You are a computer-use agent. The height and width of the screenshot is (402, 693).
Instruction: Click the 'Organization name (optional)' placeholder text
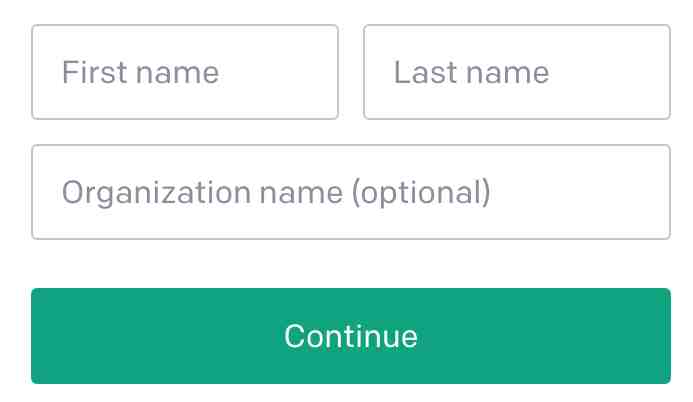click(276, 192)
